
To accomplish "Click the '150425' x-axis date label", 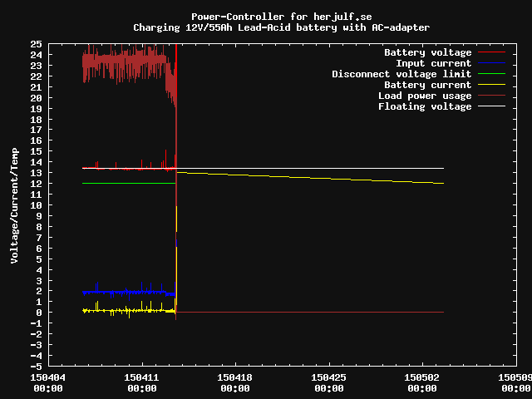I will (328, 377).
